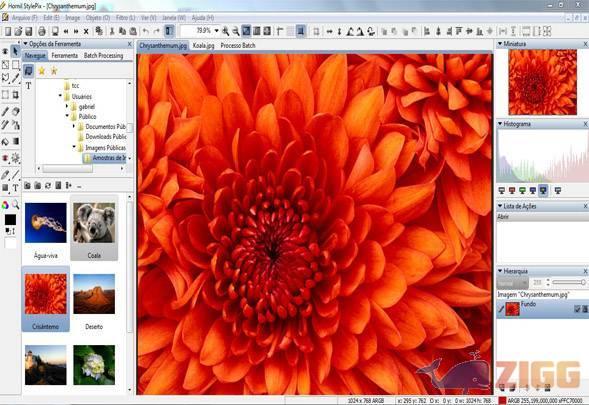The width and height of the screenshot is (589, 405).
Task: Select the paint bucket fill tool
Action: pos(5,142)
